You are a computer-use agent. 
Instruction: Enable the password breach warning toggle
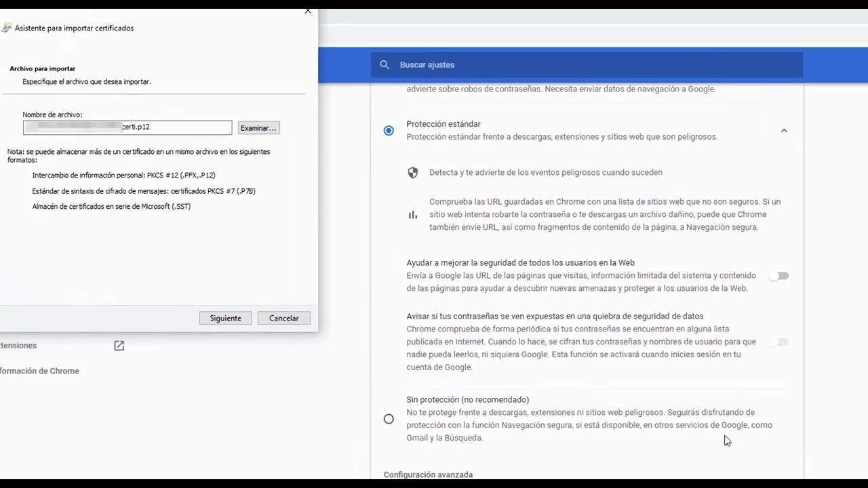click(x=782, y=342)
